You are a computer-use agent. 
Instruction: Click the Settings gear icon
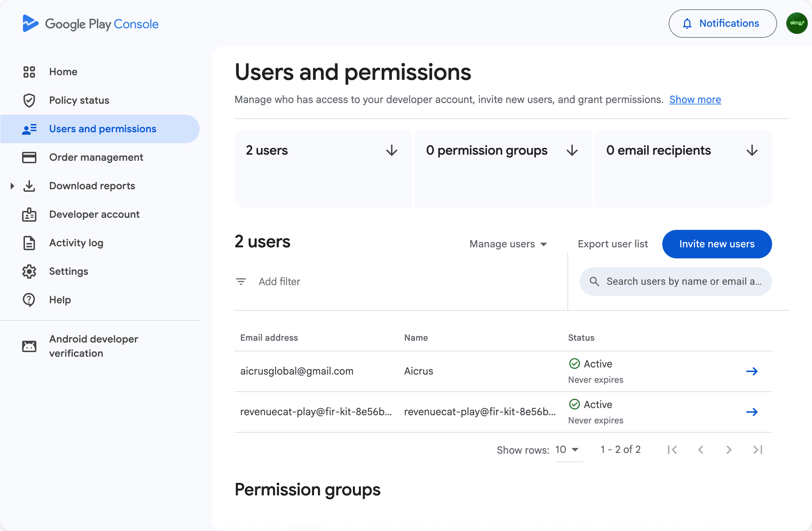pos(29,271)
